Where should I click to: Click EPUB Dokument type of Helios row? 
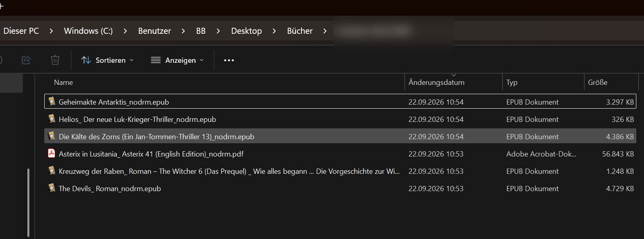pyautogui.click(x=533, y=119)
